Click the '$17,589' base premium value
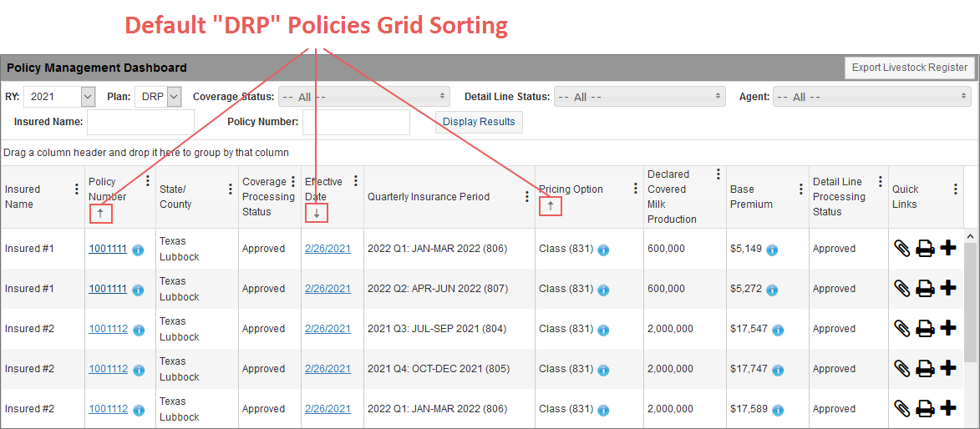Viewport: 980px width, 429px height. coord(748,409)
